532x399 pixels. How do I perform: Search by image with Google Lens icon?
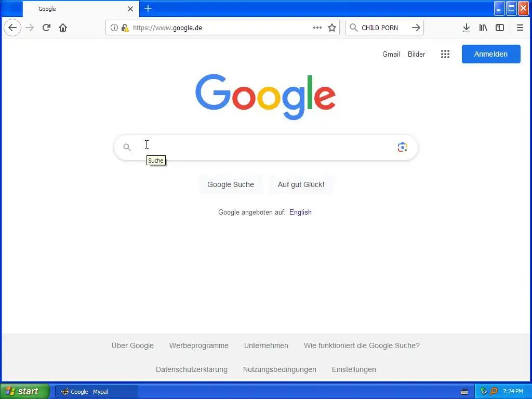pos(403,147)
